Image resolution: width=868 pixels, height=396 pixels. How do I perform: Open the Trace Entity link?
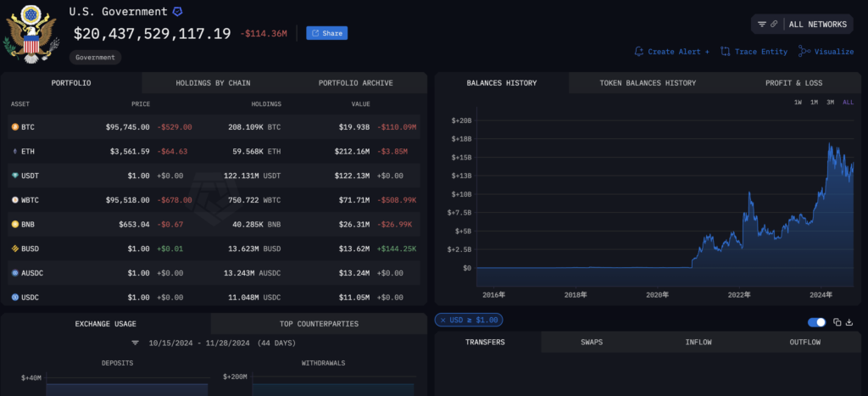click(x=754, y=52)
